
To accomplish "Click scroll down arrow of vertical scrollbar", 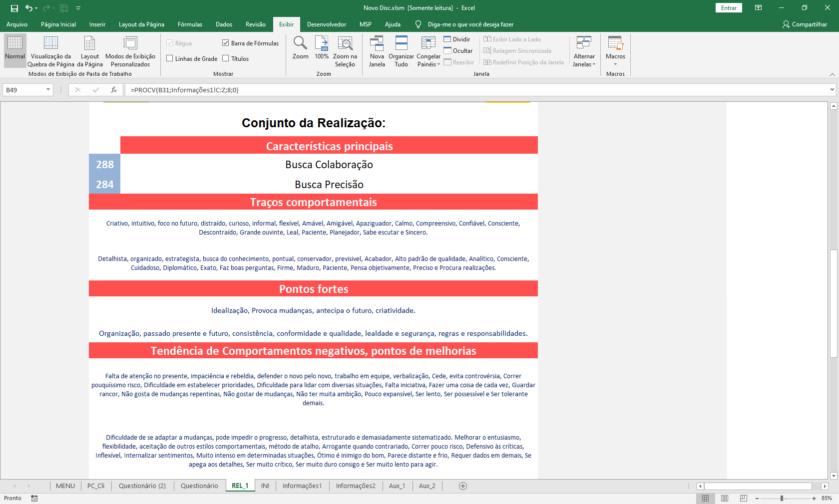I will (x=833, y=476).
